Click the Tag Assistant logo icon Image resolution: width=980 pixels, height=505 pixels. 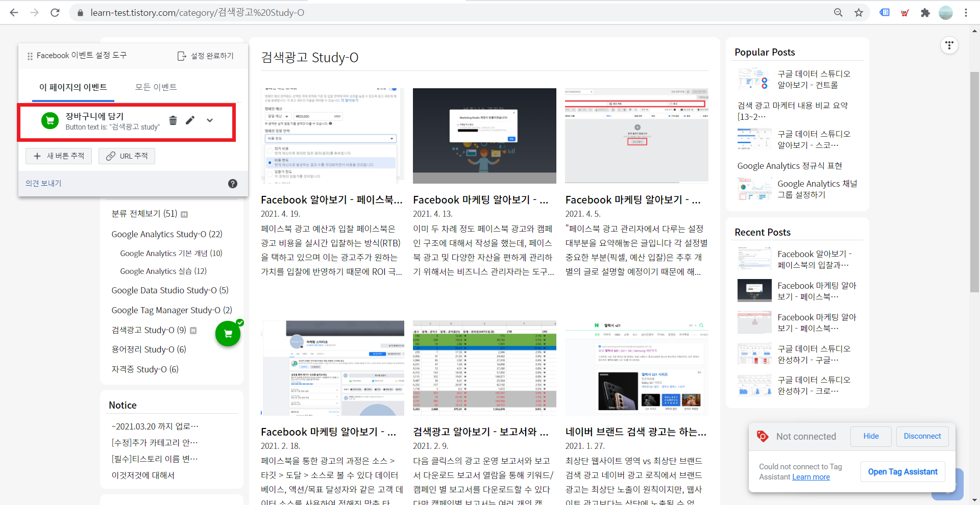pos(763,436)
